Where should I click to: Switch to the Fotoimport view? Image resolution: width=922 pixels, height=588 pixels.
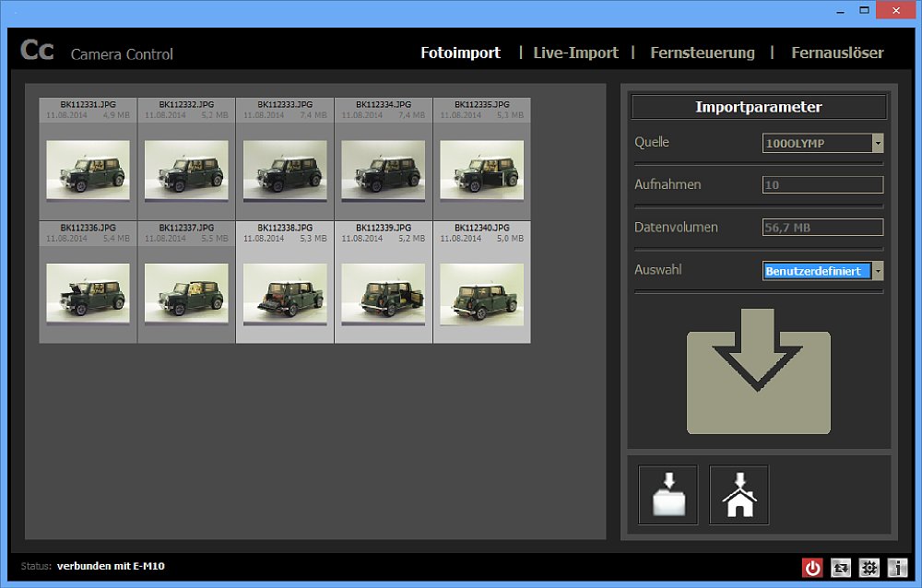pos(460,53)
